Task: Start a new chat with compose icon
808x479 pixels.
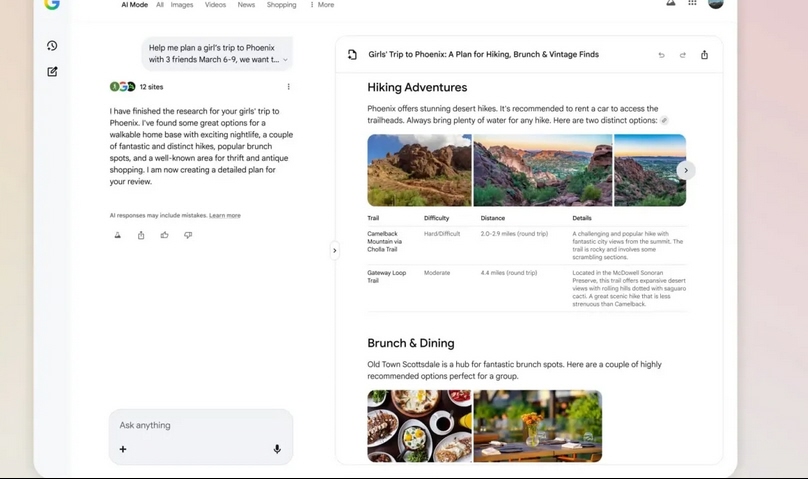Action: [x=52, y=72]
